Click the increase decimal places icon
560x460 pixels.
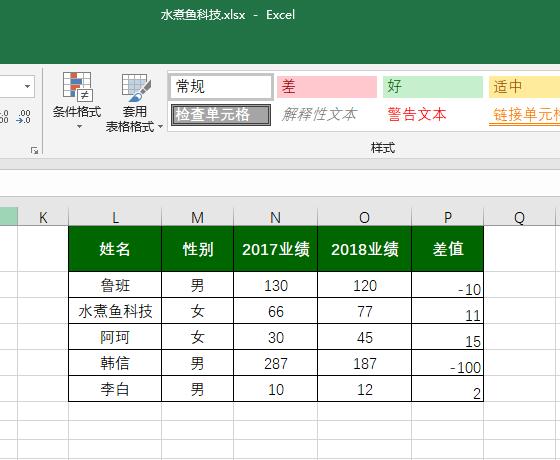pyautogui.click(x=4, y=117)
